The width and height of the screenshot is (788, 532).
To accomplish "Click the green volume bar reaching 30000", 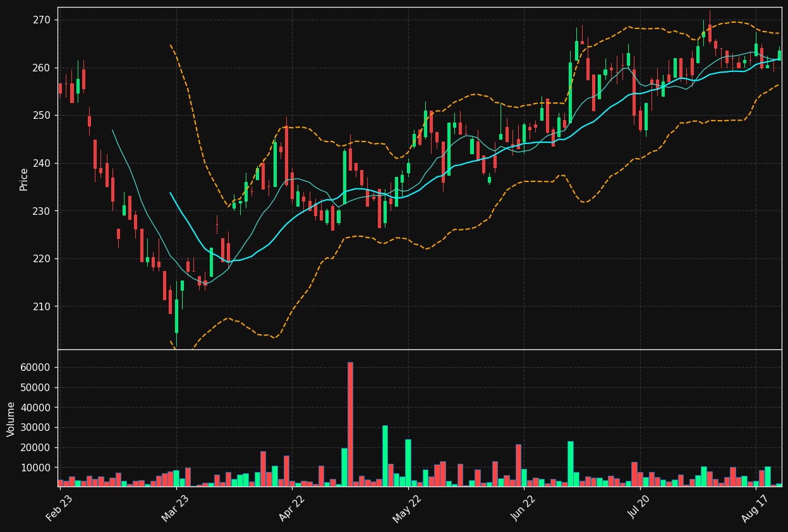I will point(385,456).
